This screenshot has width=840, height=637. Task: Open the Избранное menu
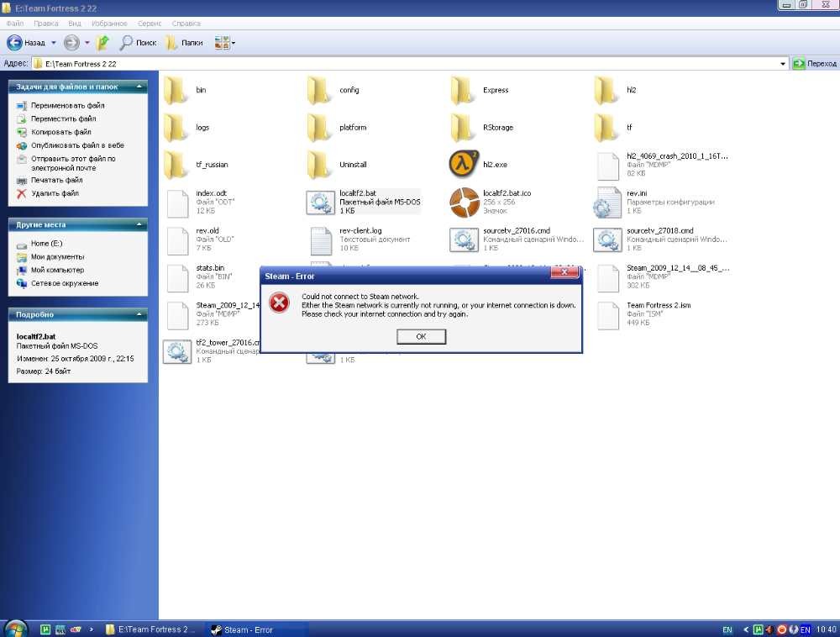[109, 24]
